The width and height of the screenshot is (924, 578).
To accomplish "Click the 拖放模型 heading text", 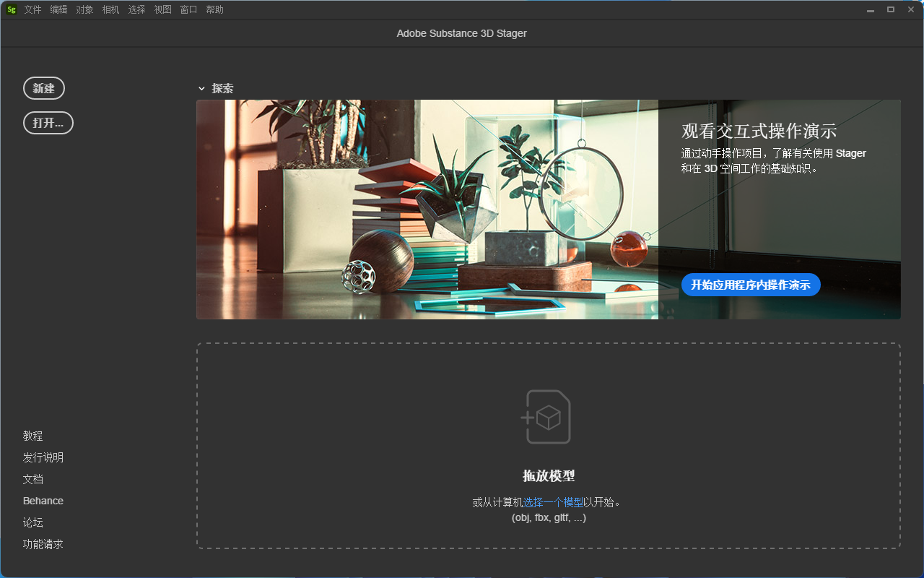I will coord(549,476).
